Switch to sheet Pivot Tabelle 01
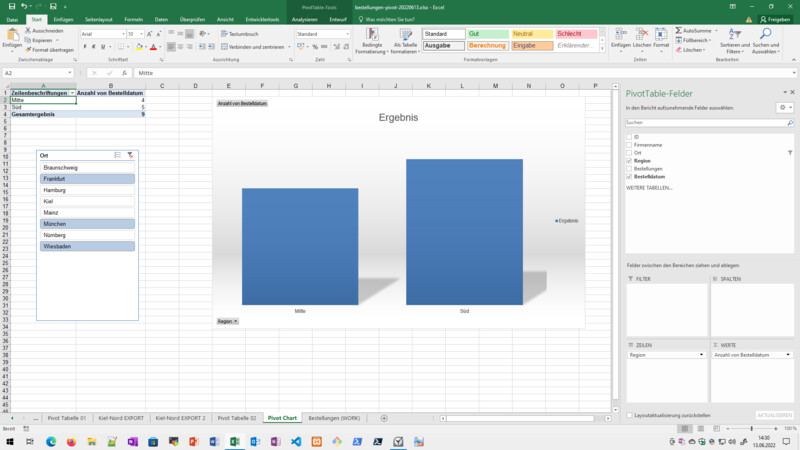 pyautogui.click(x=67, y=418)
